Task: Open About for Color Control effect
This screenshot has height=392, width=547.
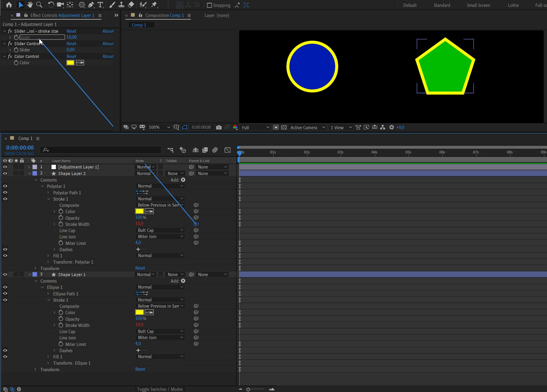Action: click(x=108, y=56)
